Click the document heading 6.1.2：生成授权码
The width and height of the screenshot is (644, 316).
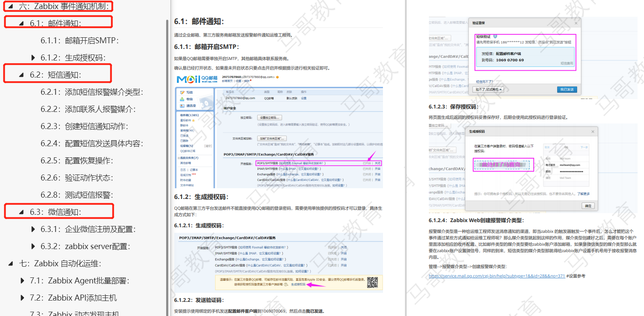click(201, 197)
